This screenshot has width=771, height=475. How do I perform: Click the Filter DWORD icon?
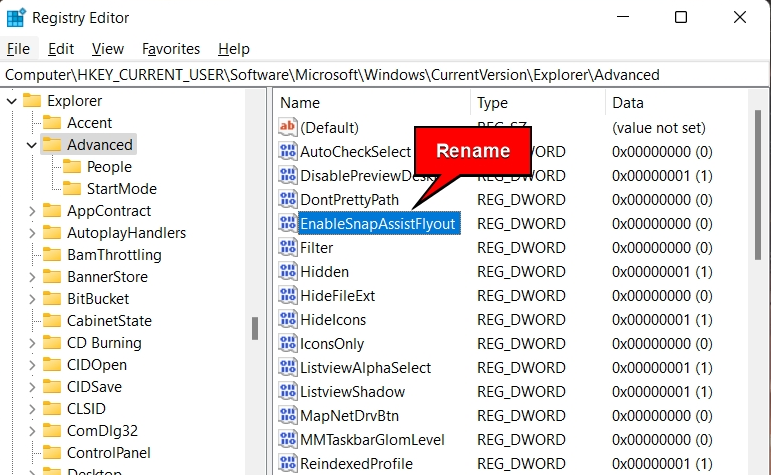click(x=288, y=247)
